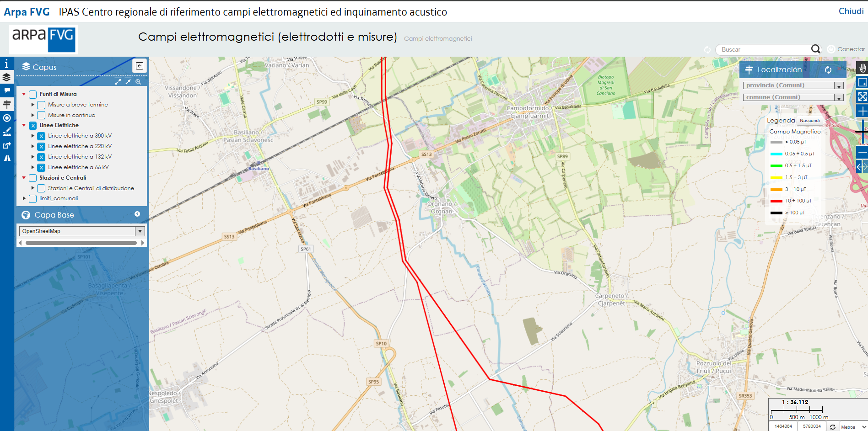Click the ARPA FVG logo
The width and height of the screenshot is (868, 431).
(x=43, y=39)
